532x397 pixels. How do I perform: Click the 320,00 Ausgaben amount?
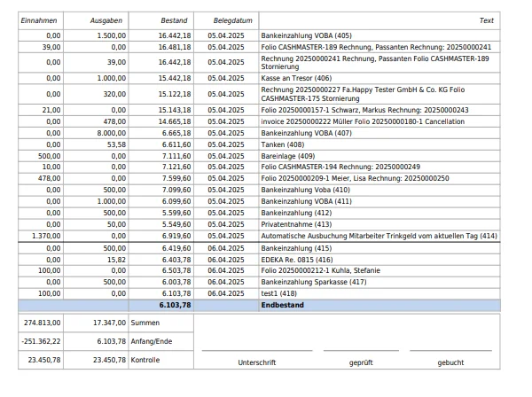114,94
